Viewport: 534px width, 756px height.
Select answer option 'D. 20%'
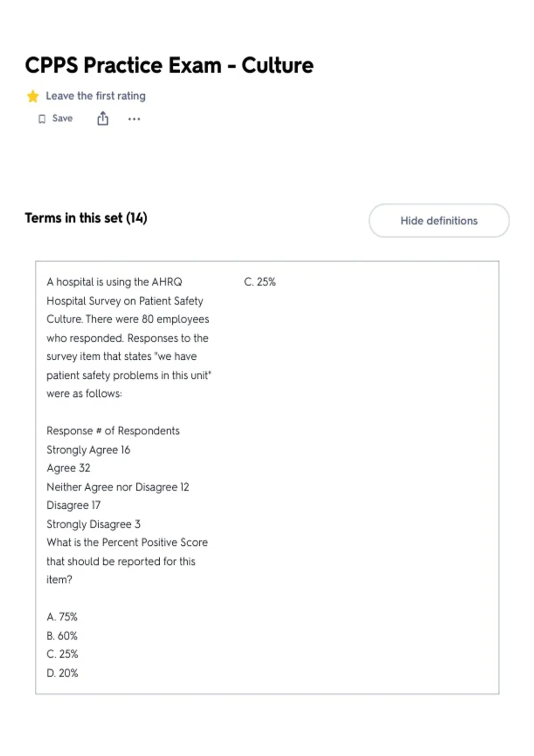tap(62, 673)
